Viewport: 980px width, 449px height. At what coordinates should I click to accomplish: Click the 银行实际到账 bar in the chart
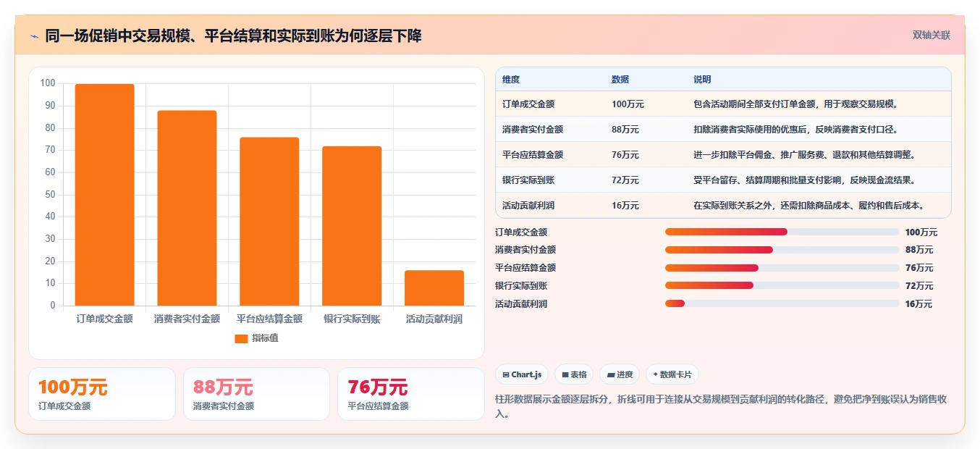point(352,226)
